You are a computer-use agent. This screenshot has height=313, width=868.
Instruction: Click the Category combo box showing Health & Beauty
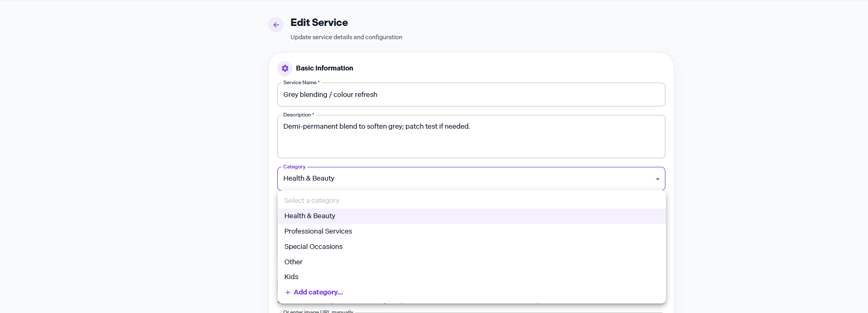click(471, 178)
